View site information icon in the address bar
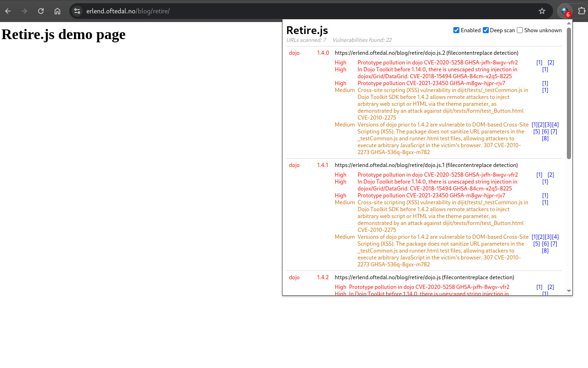 76,11
